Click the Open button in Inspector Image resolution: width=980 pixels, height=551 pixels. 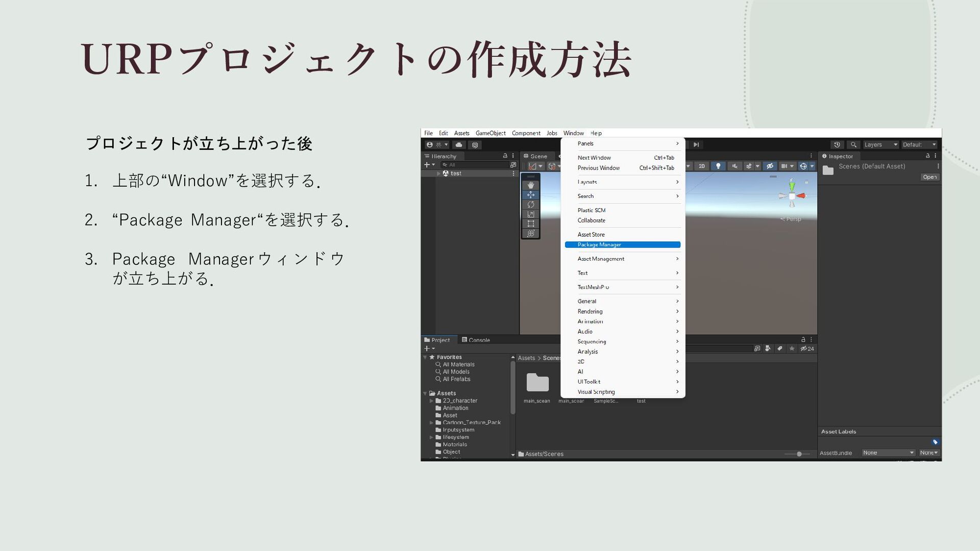[930, 177]
